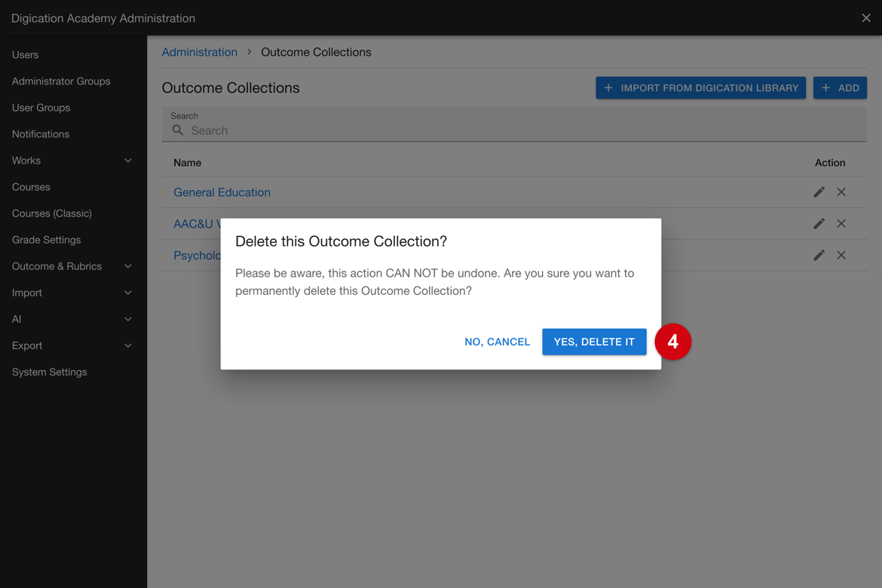Viewport: 882px width, 588px height.
Task: Click pencil icon in AAC&U row
Action: [819, 223]
